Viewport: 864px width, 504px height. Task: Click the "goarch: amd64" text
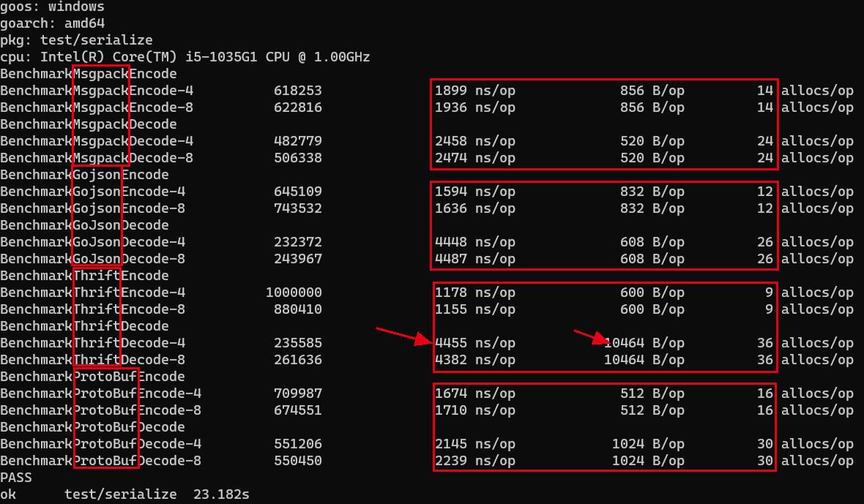tap(52, 23)
